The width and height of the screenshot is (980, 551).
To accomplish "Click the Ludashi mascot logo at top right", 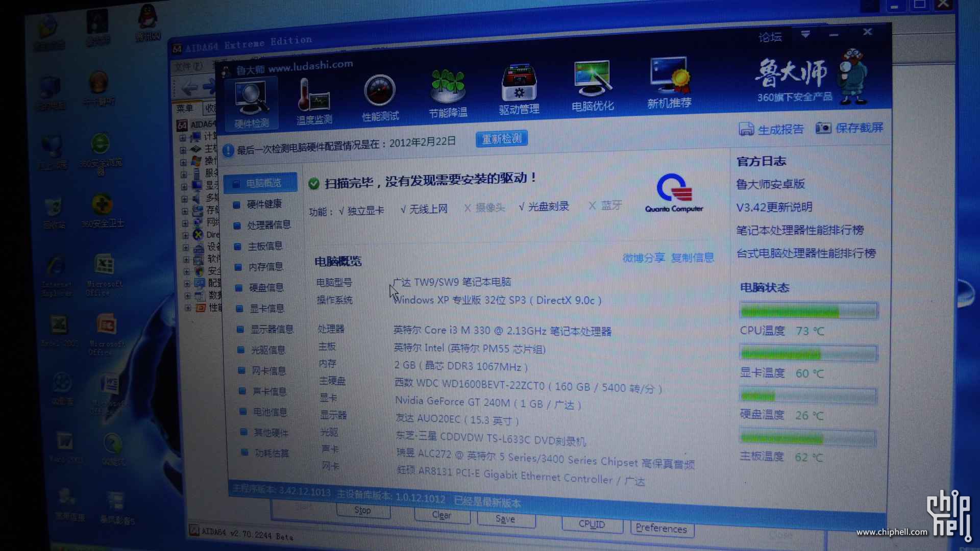I will click(852, 77).
